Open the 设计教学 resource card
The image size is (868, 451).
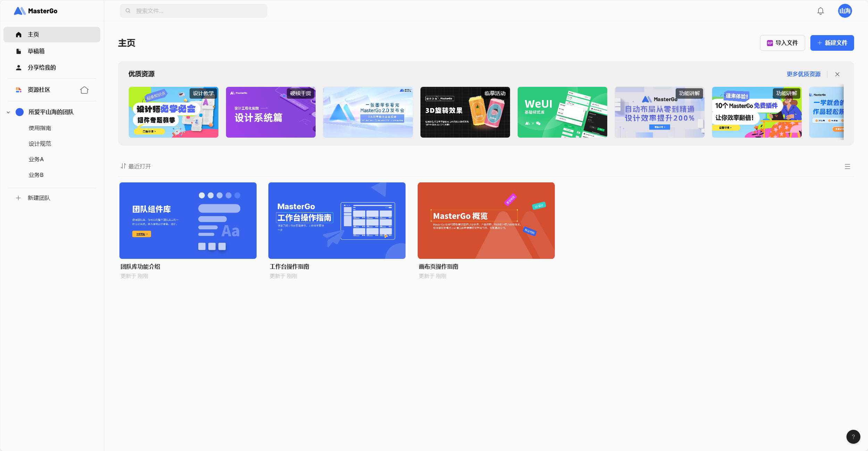[174, 112]
